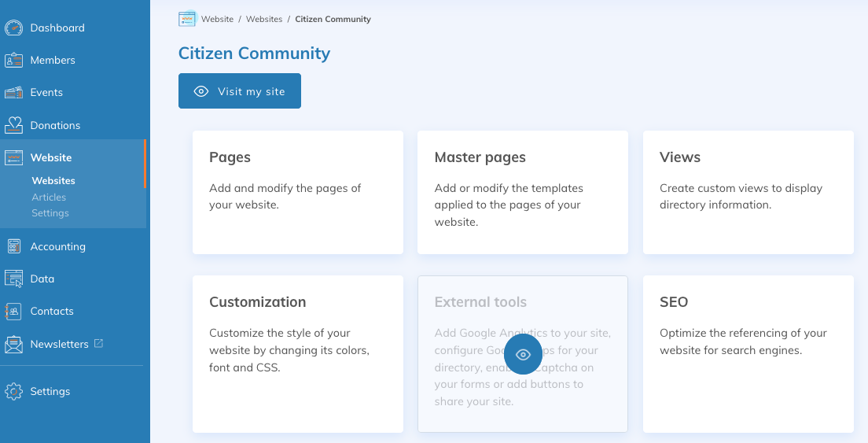Click the Members ID card icon
Screen dimensions: 868x443
click(x=14, y=61)
